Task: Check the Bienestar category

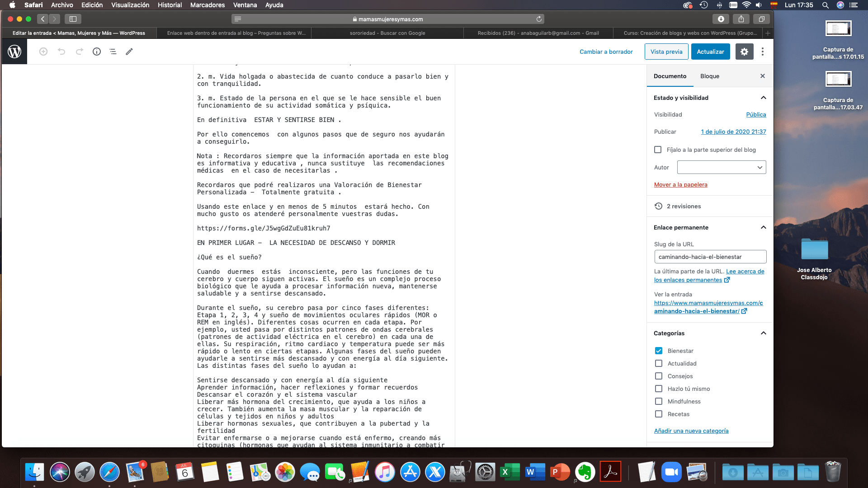Action: [x=659, y=351]
